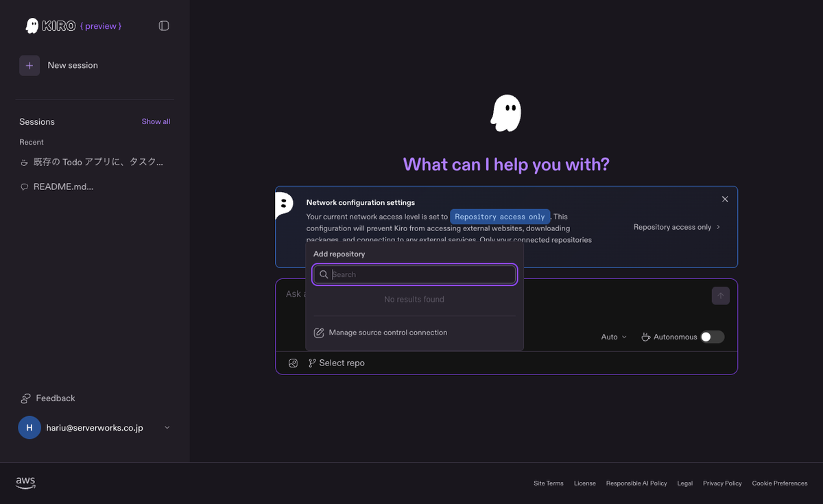Open License link in footer

tap(585, 483)
